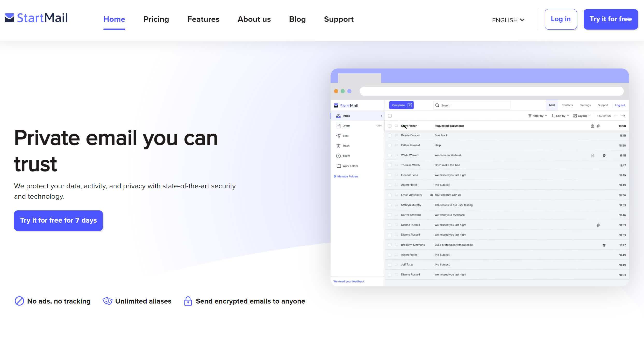Click the Work Folder icon
The height and width of the screenshot is (344, 644).
339,166
